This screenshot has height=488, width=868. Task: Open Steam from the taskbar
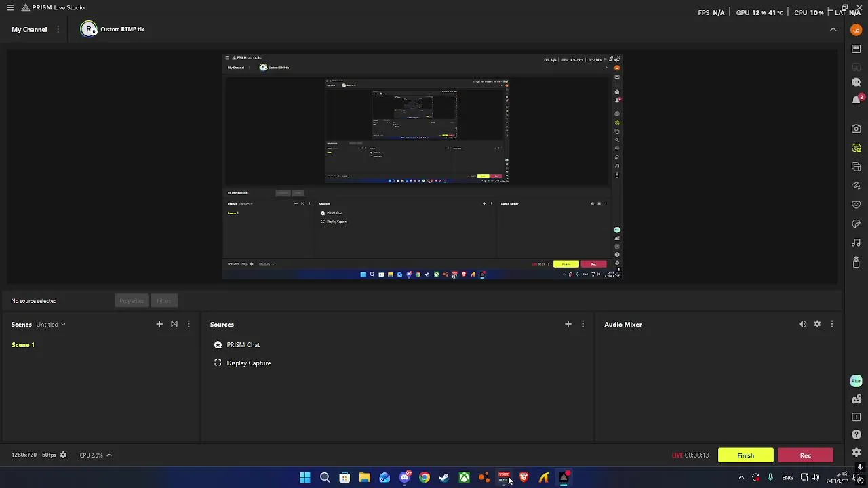click(x=444, y=478)
